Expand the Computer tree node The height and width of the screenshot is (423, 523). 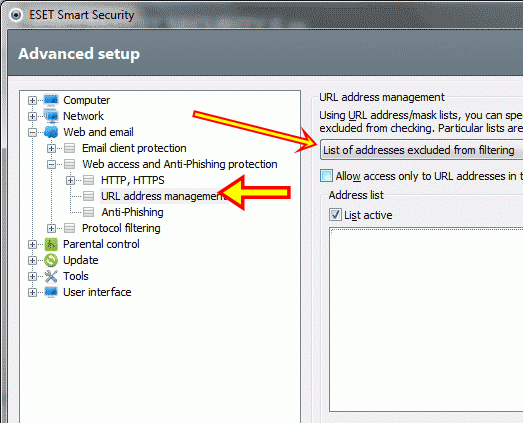32,100
